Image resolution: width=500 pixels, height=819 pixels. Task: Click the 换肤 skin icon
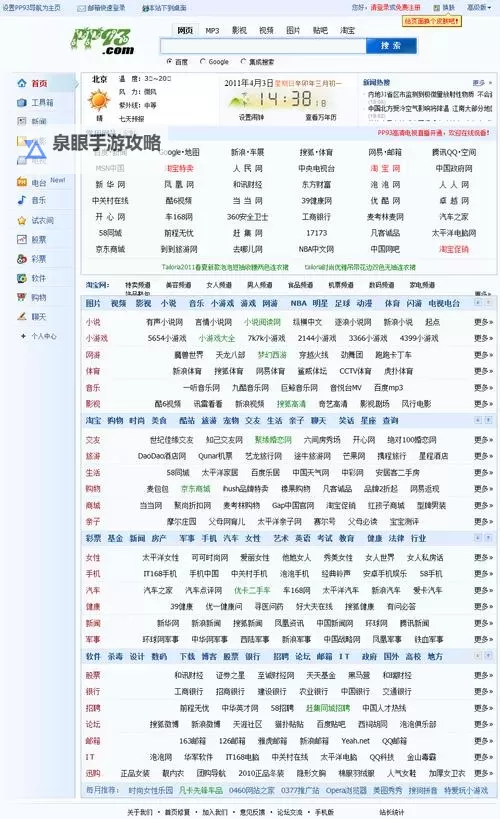437,8
